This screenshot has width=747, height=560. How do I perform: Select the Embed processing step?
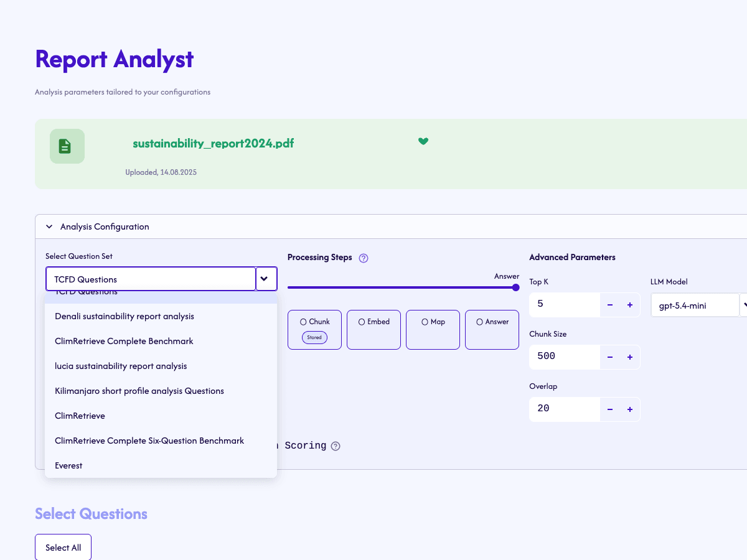(x=374, y=330)
